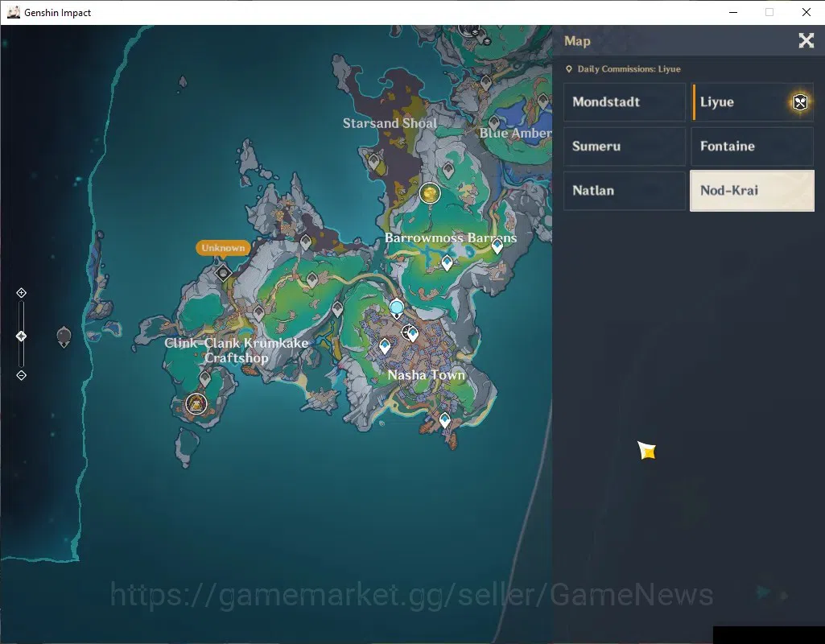Click northernmost grey waypoint below the skull marker
This screenshot has height=644, width=825.
pos(486,83)
